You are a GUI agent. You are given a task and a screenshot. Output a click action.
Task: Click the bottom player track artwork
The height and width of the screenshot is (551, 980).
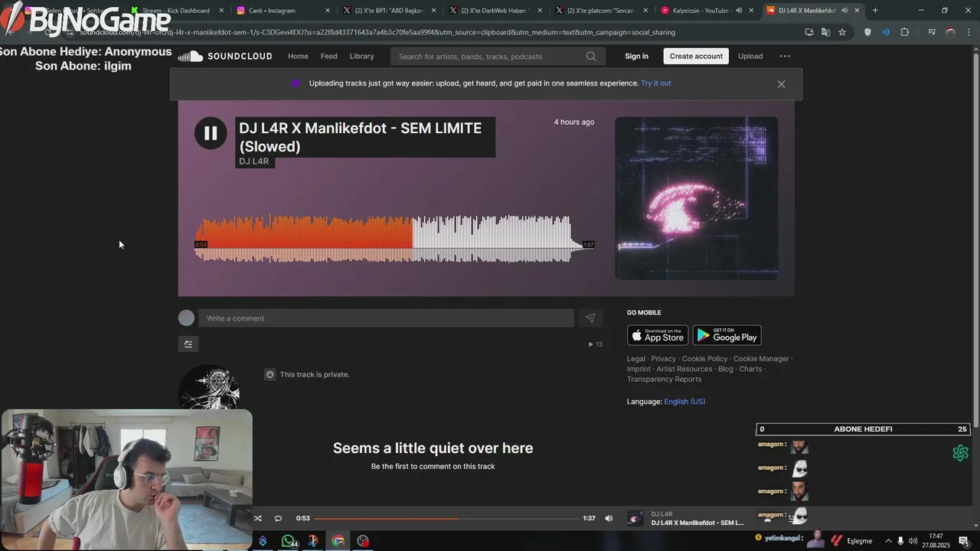pos(635,518)
